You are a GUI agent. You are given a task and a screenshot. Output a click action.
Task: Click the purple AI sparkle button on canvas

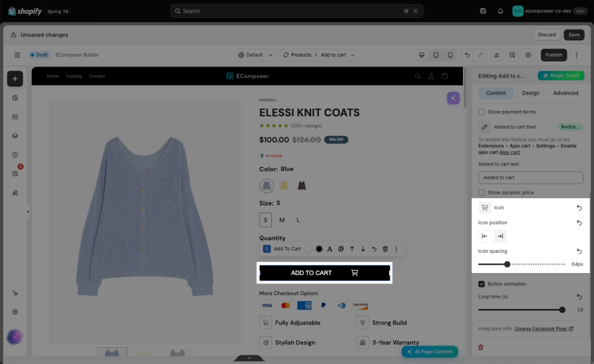[x=453, y=98]
